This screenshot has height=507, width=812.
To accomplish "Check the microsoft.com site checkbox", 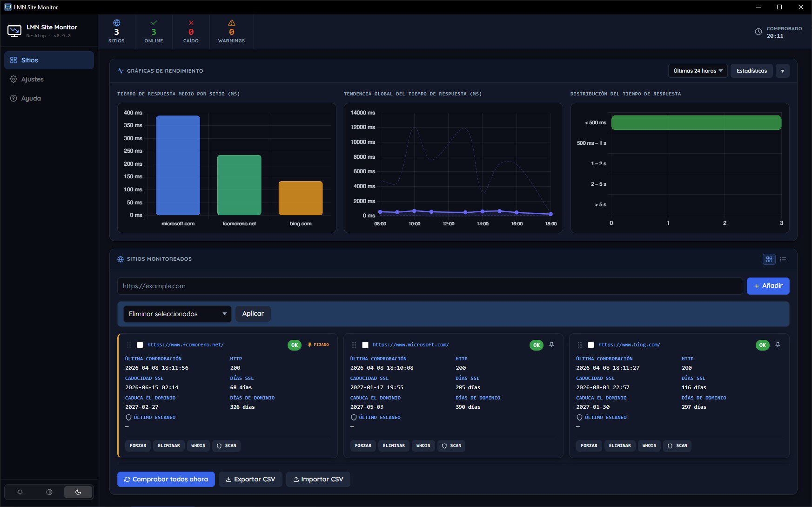I will click(365, 345).
